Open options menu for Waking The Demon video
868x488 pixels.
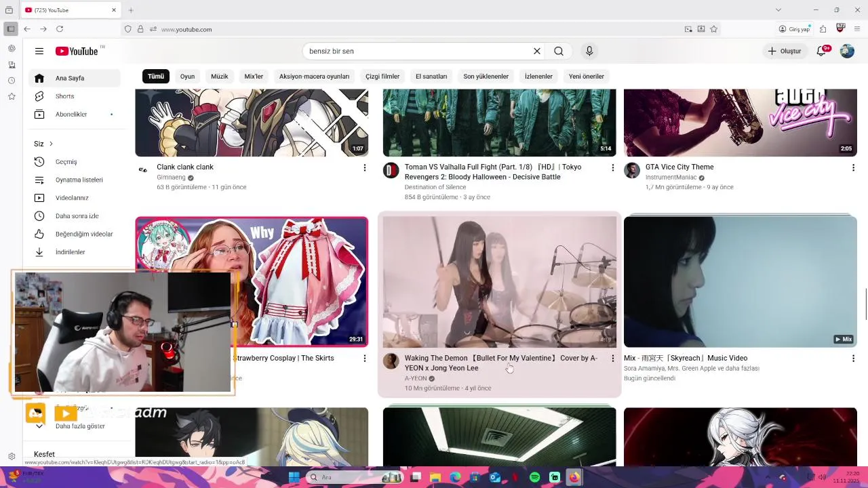[613, 359]
